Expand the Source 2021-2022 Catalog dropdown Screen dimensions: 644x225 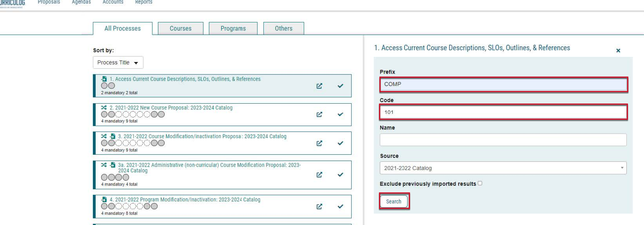(x=503, y=168)
